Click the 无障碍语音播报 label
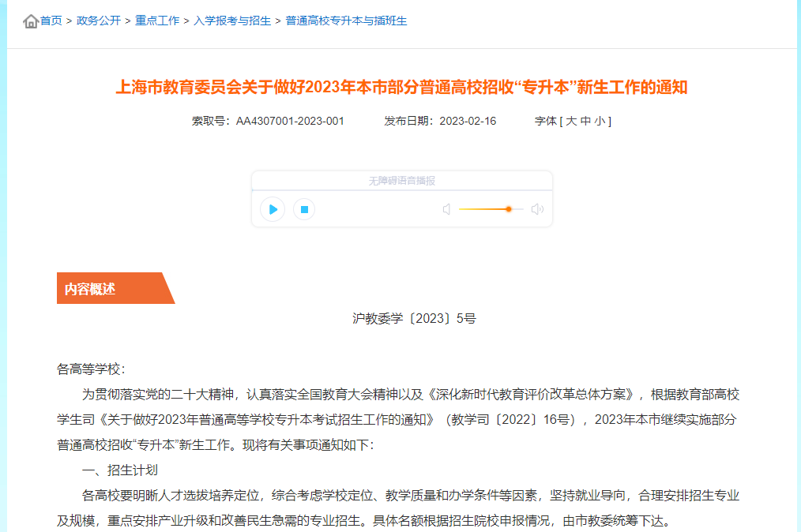The width and height of the screenshot is (801, 532). (x=402, y=181)
